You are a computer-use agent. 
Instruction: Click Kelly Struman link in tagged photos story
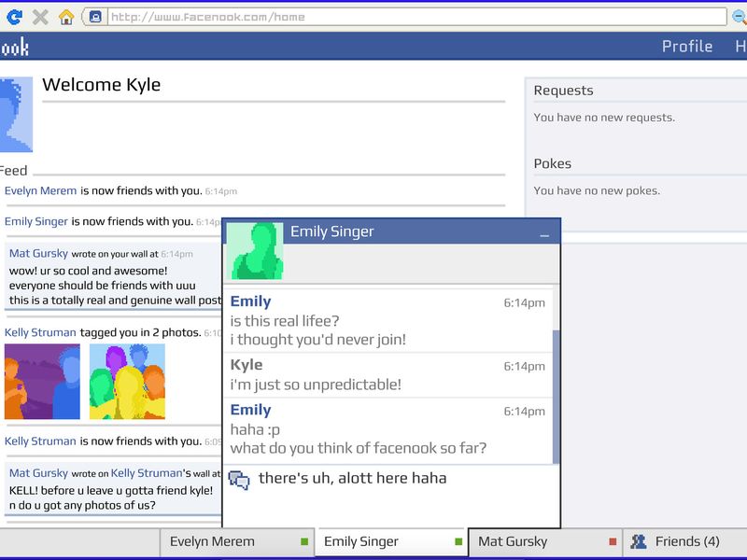coord(40,332)
